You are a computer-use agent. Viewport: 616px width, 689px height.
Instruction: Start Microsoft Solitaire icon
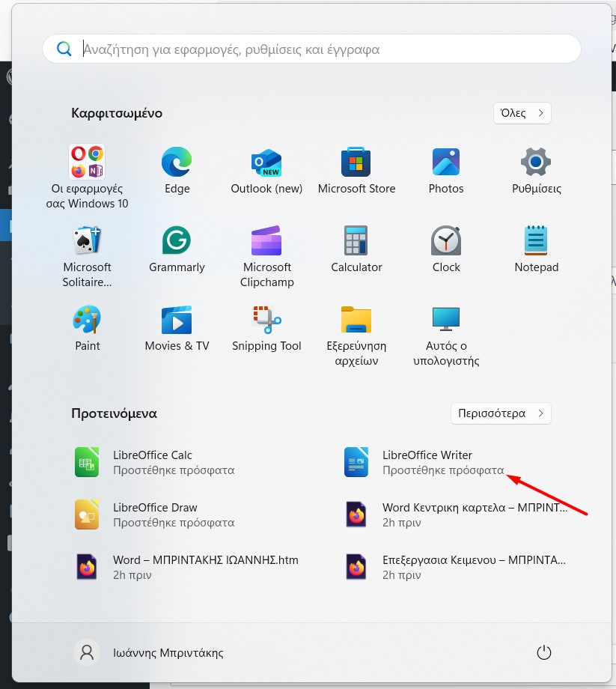[x=87, y=240]
